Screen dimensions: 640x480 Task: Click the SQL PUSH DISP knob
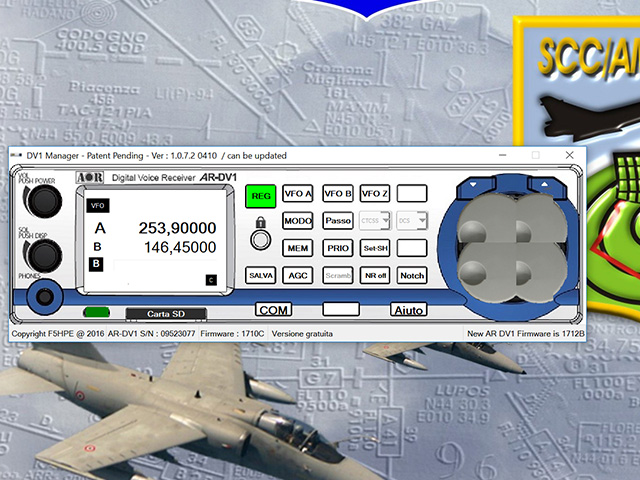click(43, 256)
